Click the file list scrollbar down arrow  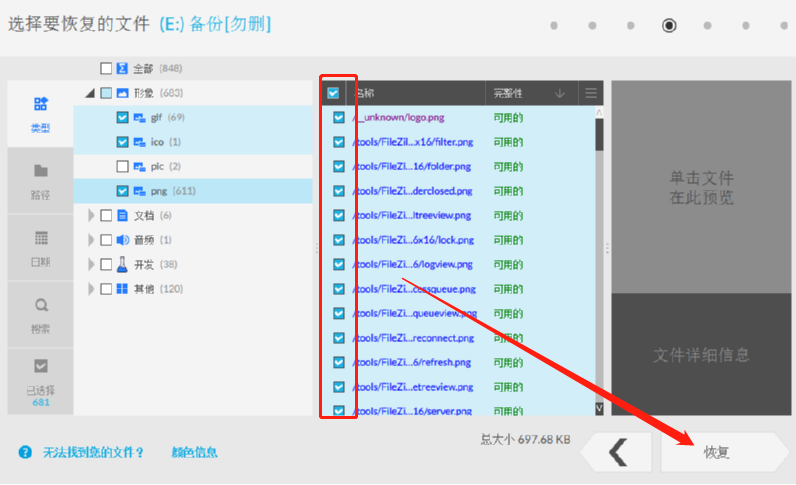pyautogui.click(x=599, y=408)
